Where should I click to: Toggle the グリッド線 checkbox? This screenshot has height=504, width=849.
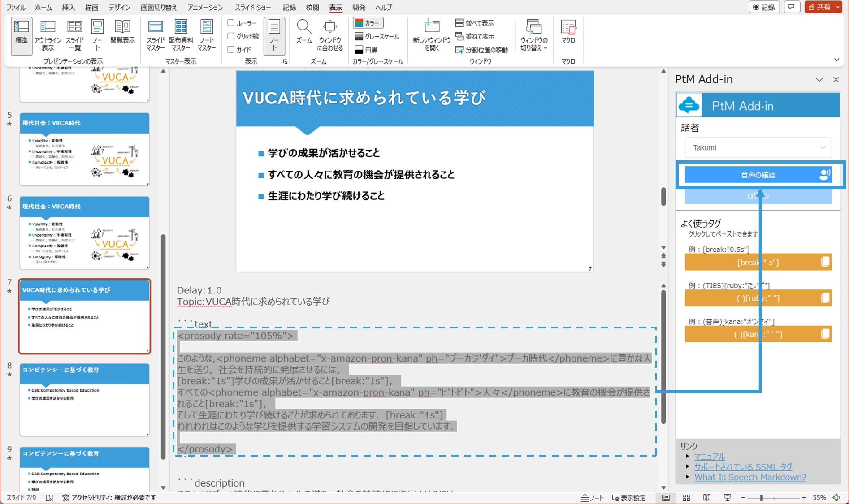point(231,36)
